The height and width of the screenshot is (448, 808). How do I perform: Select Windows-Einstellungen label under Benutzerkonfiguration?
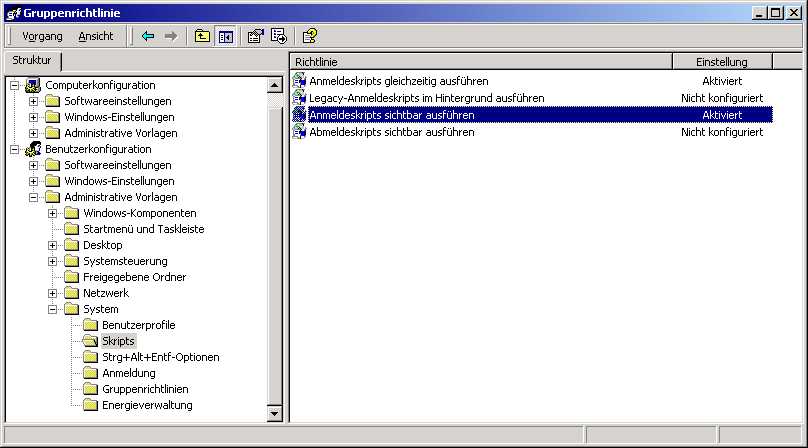tap(119, 181)
